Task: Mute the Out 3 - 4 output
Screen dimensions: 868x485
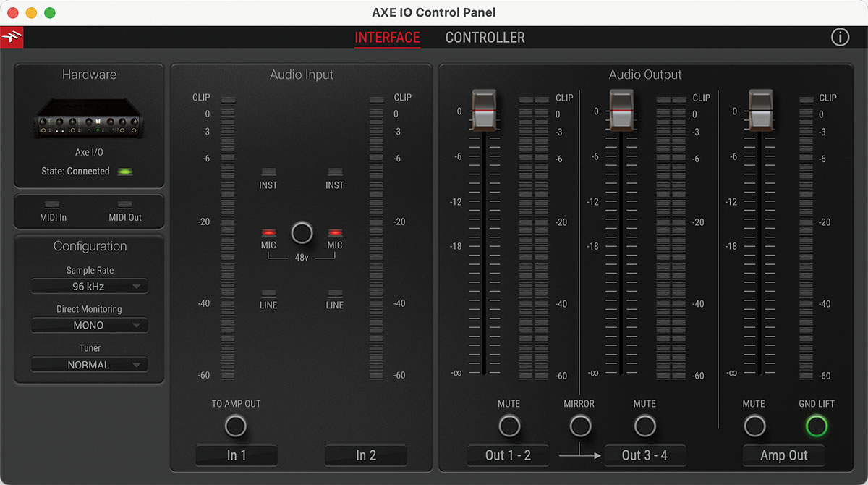Action: click(x=644, y=426)
